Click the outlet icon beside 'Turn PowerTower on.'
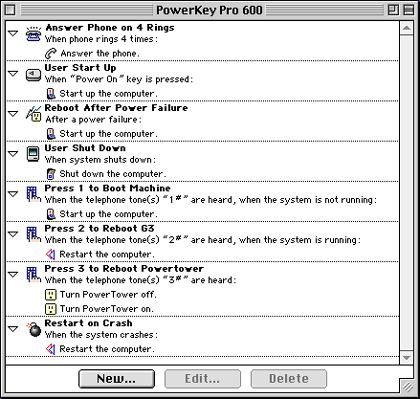This screenshot has width=420, height=399. 50,309
